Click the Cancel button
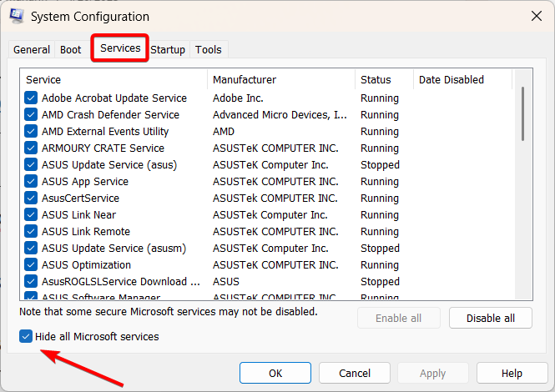The image size is (555, 392). point(355,373)
